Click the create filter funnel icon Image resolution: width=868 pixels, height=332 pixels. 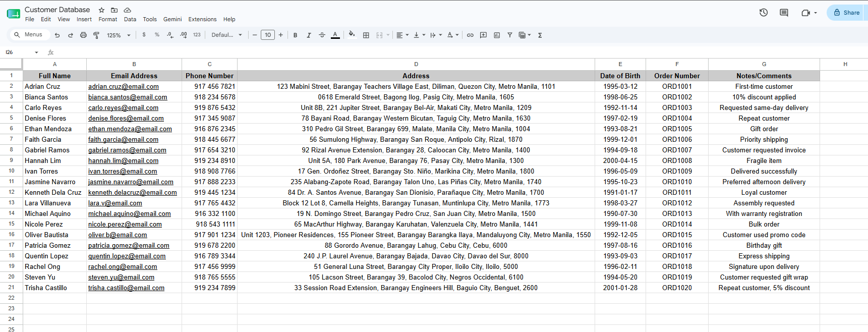point(510,35)
